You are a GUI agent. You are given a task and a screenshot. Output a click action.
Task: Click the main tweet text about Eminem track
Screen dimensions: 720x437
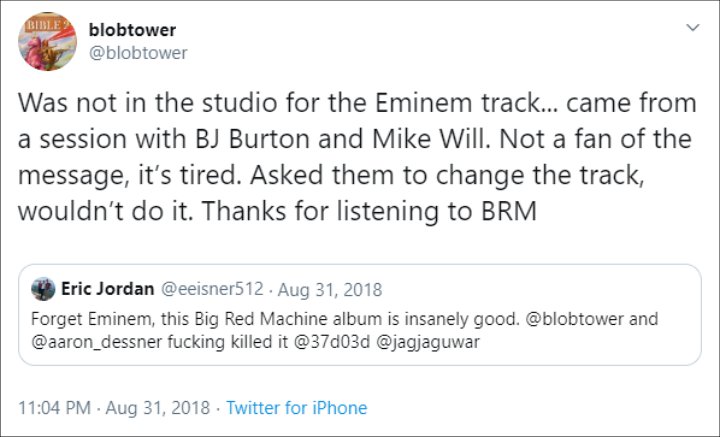tap(357, 157)
